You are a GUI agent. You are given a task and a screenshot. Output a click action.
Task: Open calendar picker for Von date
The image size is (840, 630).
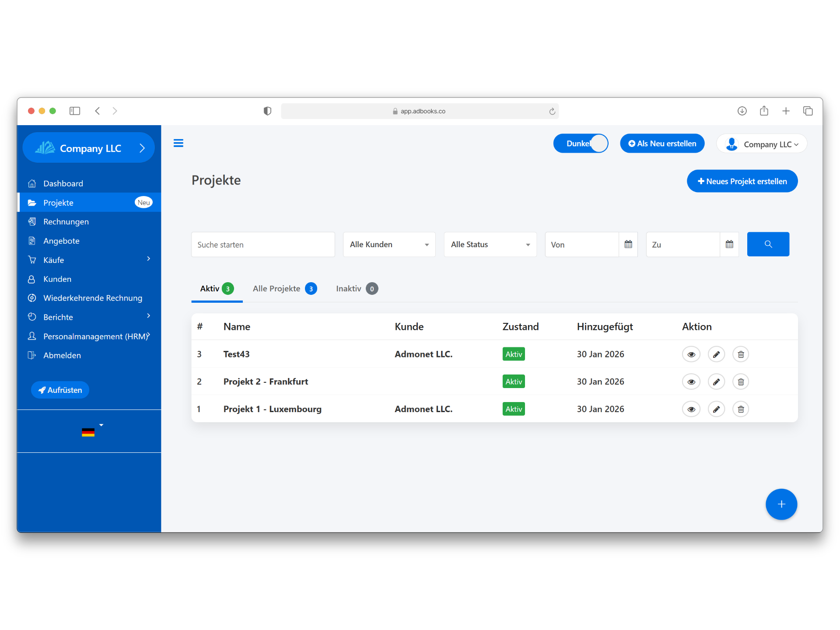628,244
